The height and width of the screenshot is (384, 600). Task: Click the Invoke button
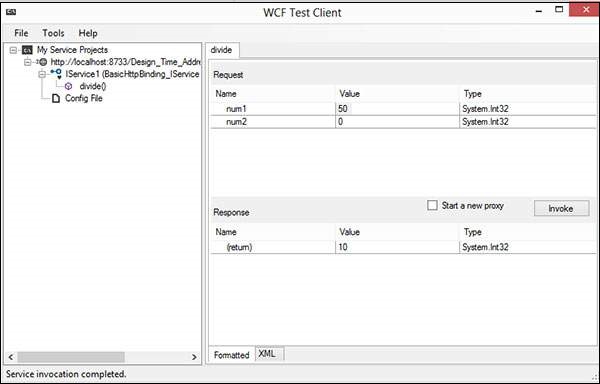(x=561, y=208)
